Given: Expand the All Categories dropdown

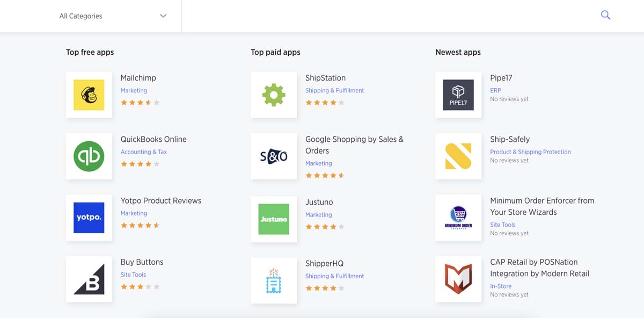Looking at the screenshot, I should click(113, 16).
